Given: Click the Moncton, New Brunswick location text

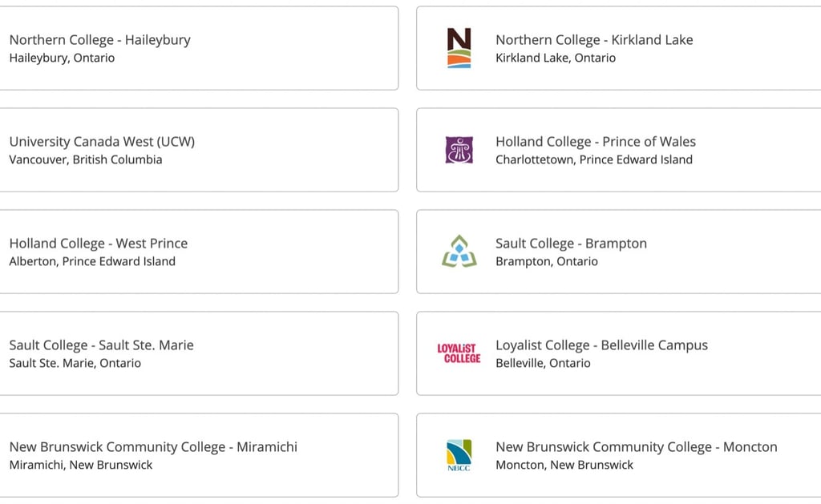Looking at the screenshot, I should pos(564,465).
